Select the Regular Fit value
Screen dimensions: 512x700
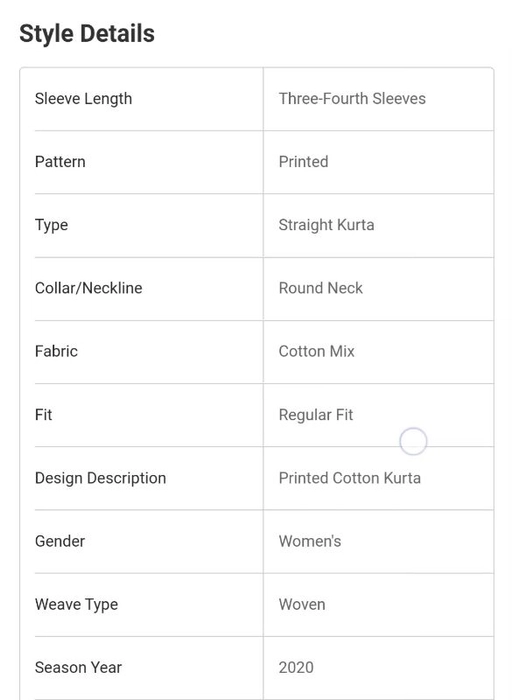pyautogui.click(x=316, y=415)
